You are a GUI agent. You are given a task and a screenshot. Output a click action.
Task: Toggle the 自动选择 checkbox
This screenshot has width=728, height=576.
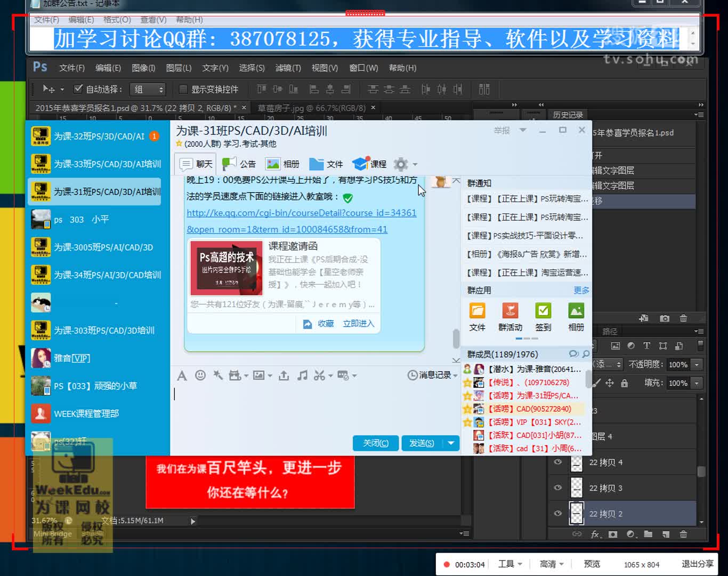tap(78, 89)
